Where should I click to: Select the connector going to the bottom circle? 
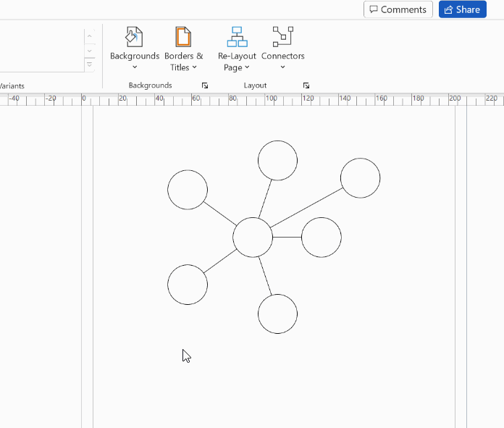(265, 276)
